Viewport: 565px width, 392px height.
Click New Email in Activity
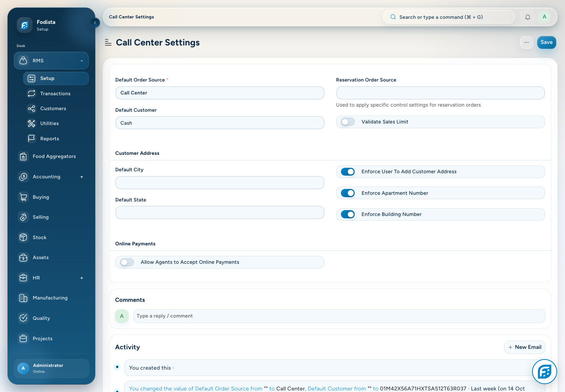click(525, 347)
